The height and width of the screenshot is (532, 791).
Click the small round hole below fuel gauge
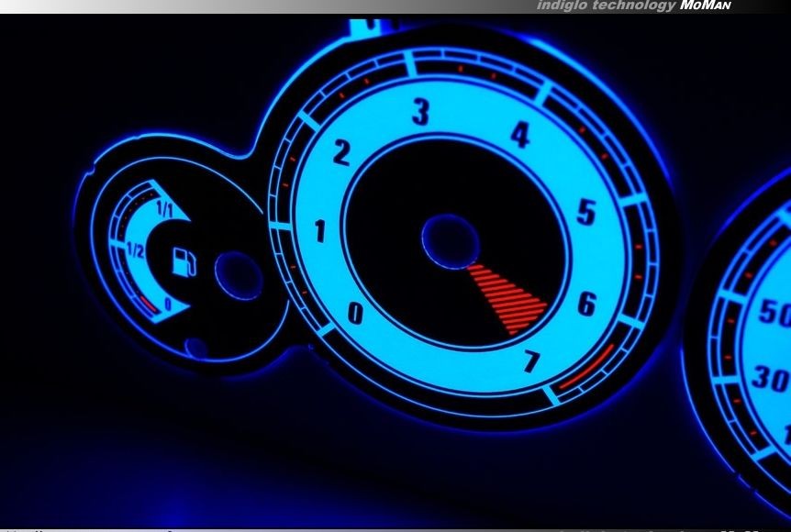[x=195, y=348]
